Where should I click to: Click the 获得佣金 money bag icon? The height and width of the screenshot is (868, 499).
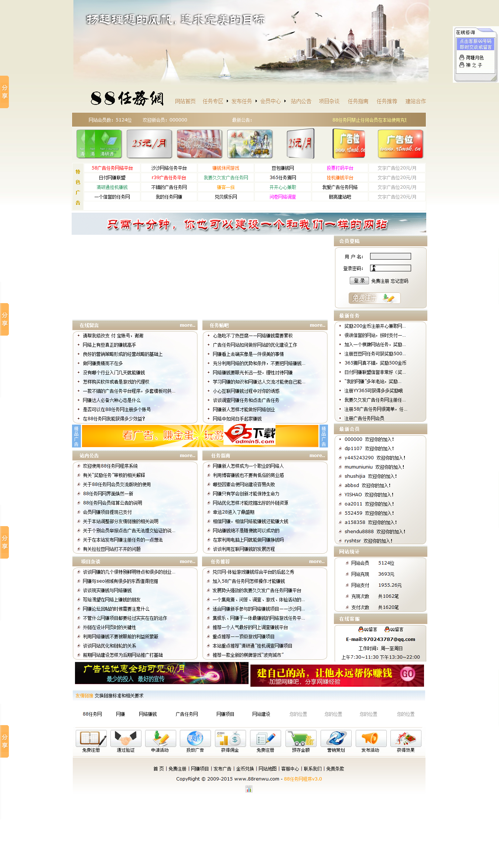click(x=230, y=738)
